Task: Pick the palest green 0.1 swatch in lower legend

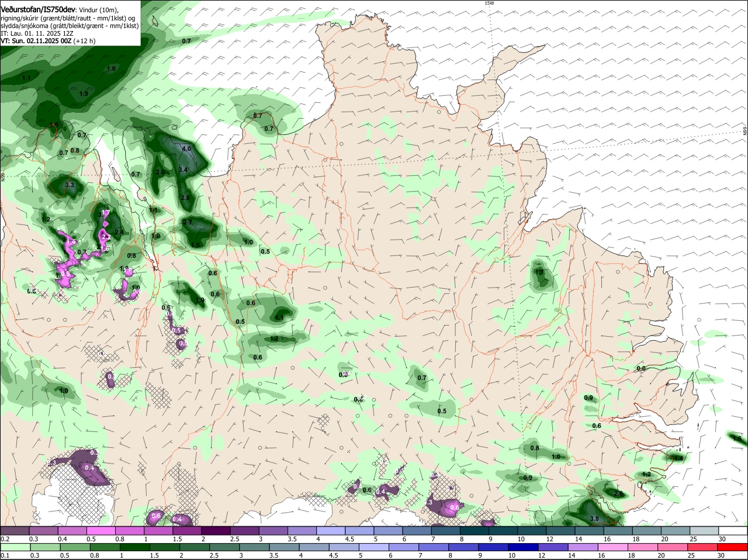Action: [15, 547]
